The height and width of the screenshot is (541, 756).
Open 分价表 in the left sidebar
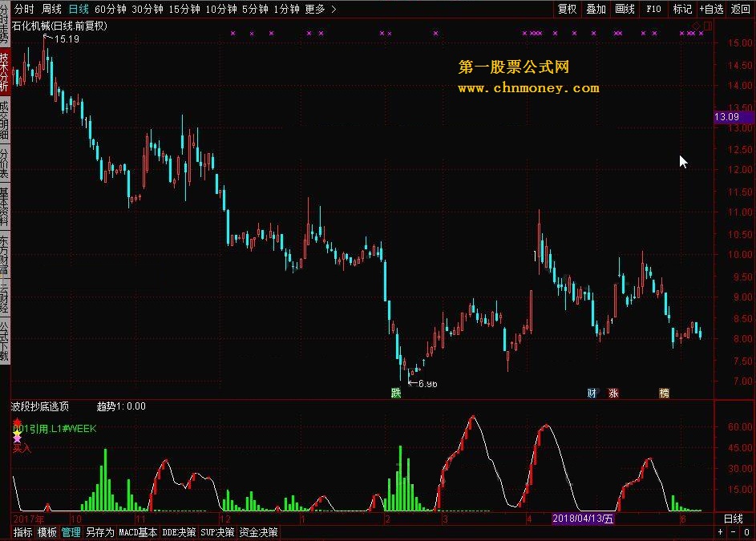point(4,163)
